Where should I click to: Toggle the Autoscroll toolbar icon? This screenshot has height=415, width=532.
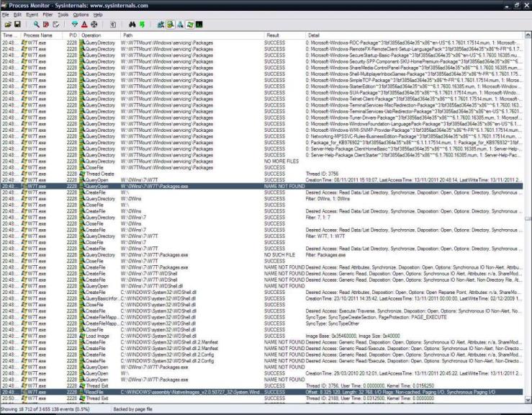[x=46, y=24]
